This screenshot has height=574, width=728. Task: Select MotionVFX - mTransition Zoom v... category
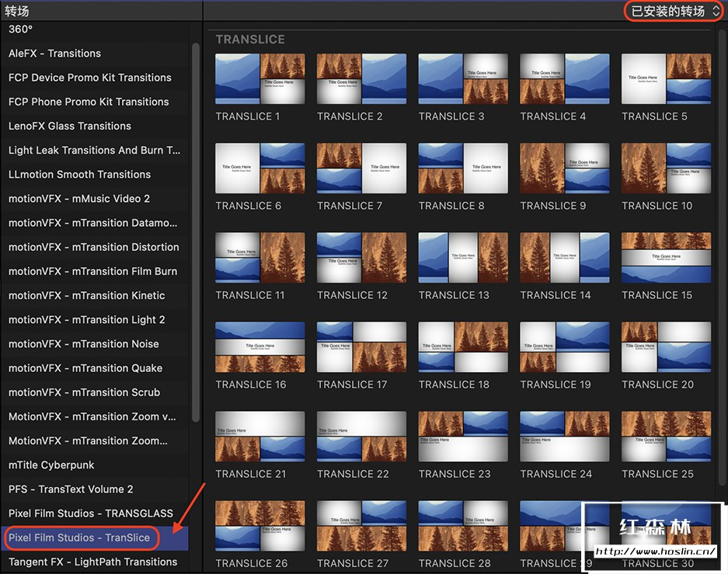pyautogui.click(x=94, y=416)
